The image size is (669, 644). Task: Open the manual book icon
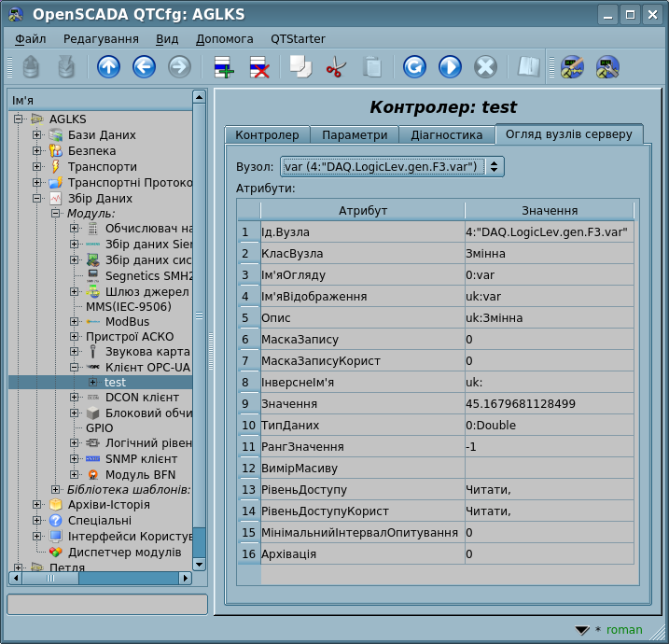[x=529, y=67]
